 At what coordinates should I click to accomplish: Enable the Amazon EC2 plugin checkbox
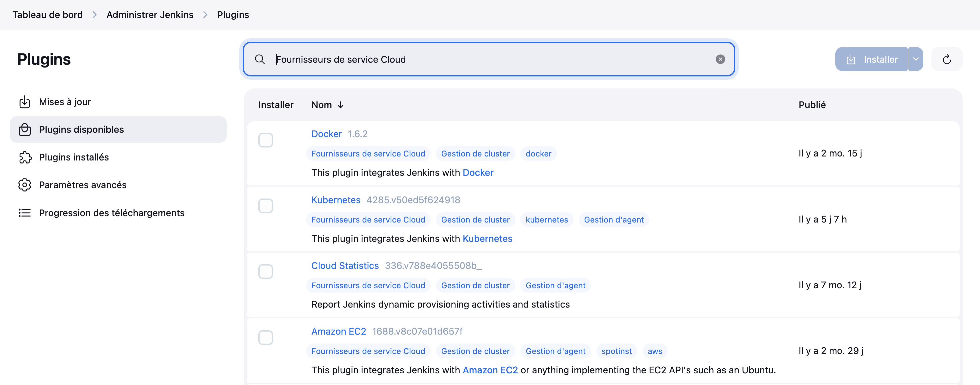266,338
